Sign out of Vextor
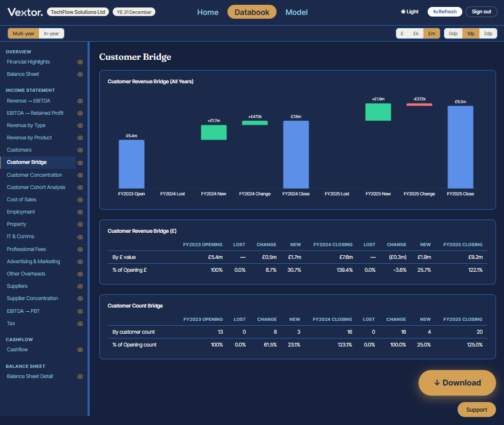Viewport: 504px width, 425px height. tap(482, 12)
